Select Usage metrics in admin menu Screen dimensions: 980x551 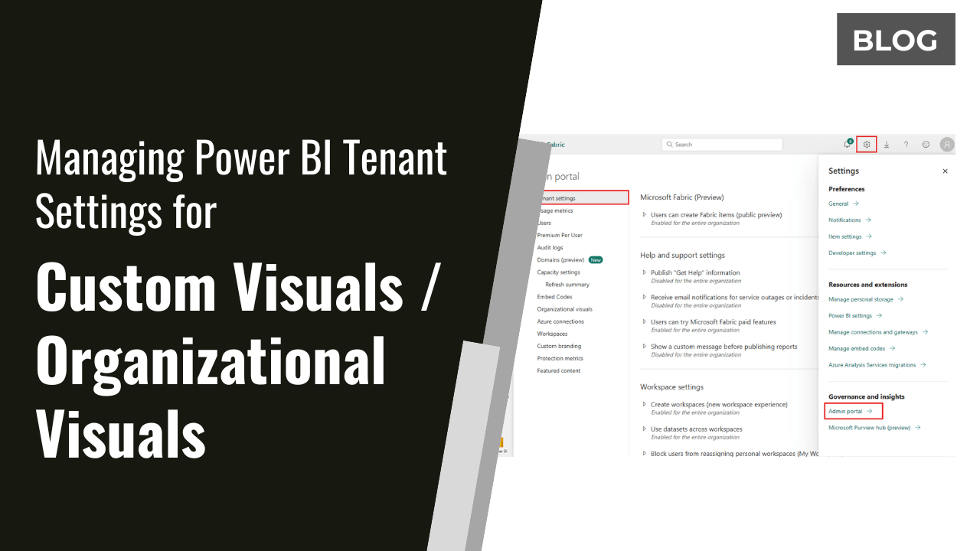pyautogui.click(x=555, y=210)
